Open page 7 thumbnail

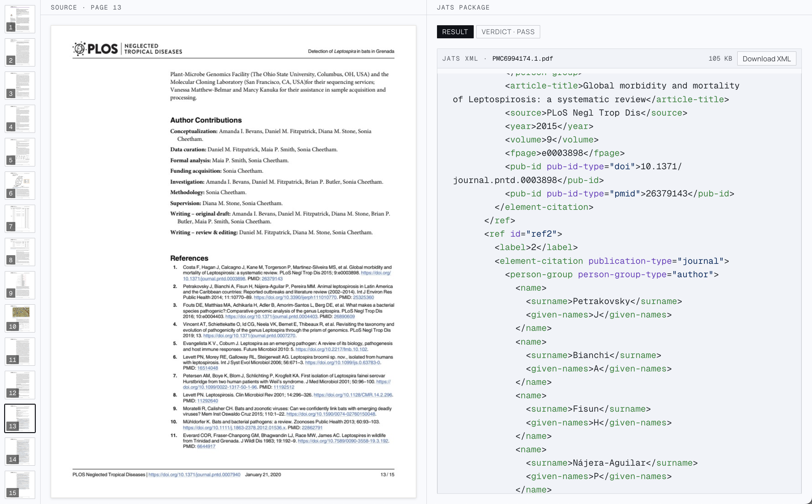(20, 219)
